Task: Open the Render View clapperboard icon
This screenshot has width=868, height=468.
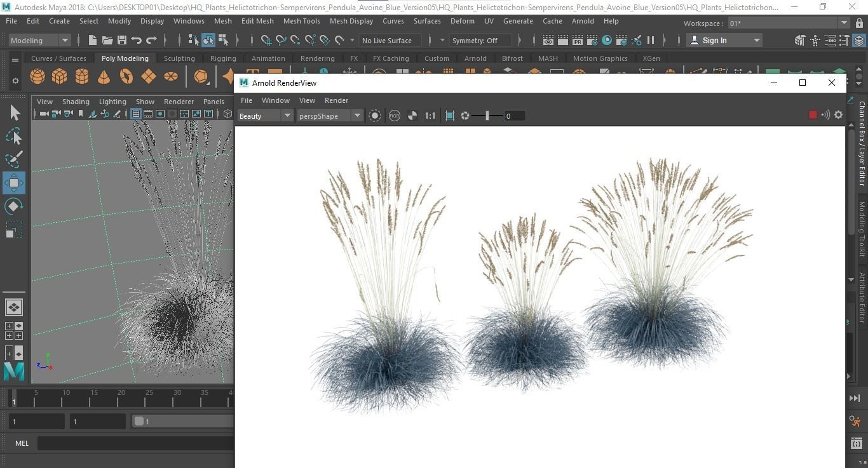Action: (x=548, y=40)
